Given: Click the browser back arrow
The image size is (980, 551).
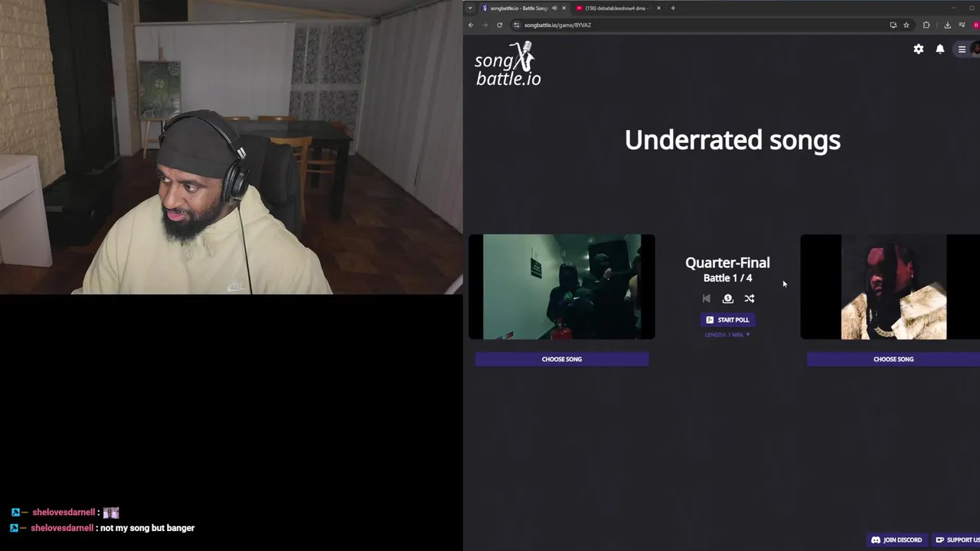Looking at the screenshot, I should (x=471, y=25).
